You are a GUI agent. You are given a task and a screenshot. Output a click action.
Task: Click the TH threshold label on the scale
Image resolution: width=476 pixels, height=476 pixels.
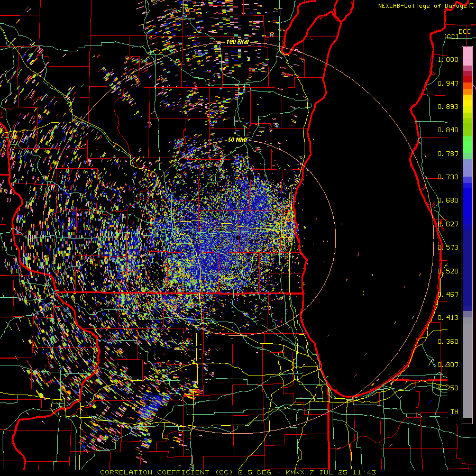pyautogui.click(x=454, y=412)
